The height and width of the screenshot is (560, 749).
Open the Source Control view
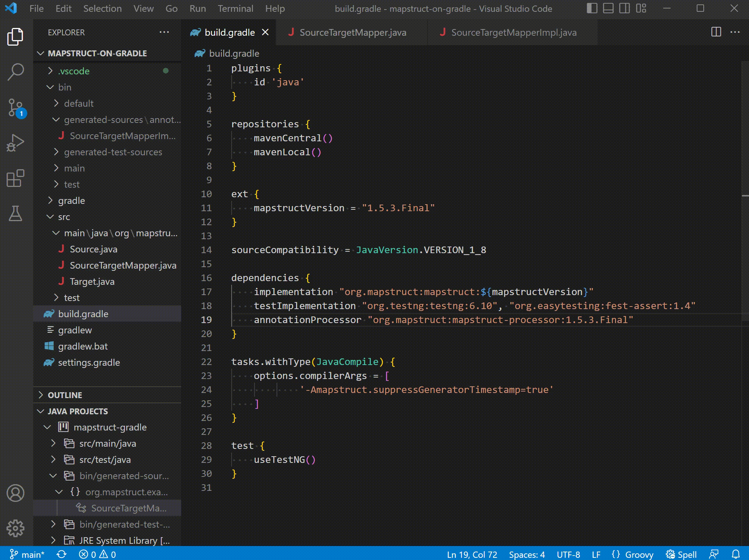click(x=15, y=107)
